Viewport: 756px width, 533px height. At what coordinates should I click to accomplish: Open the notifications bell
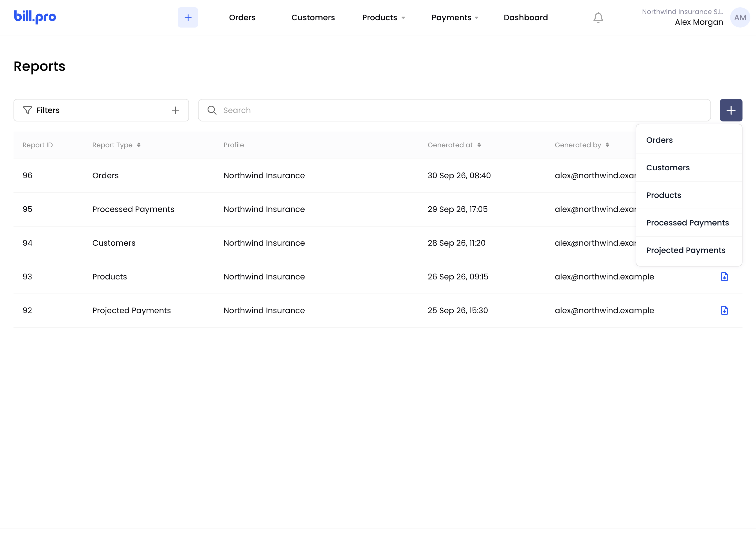click(x=598, y=17)
